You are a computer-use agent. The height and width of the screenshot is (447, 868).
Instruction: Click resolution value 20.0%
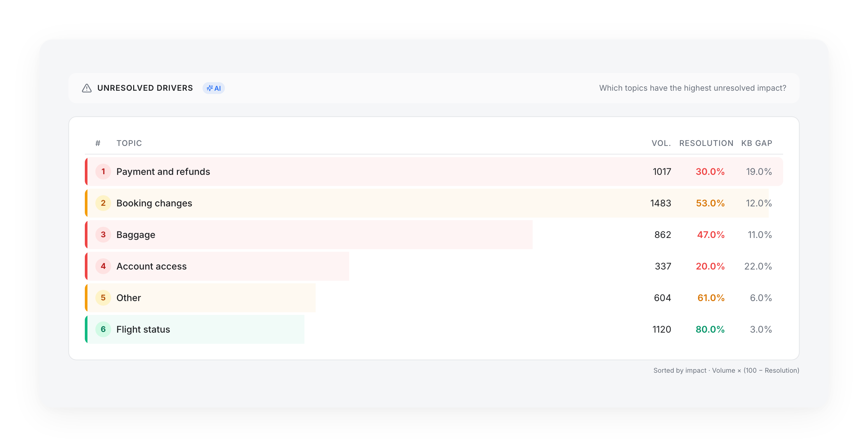click(710, 267)
